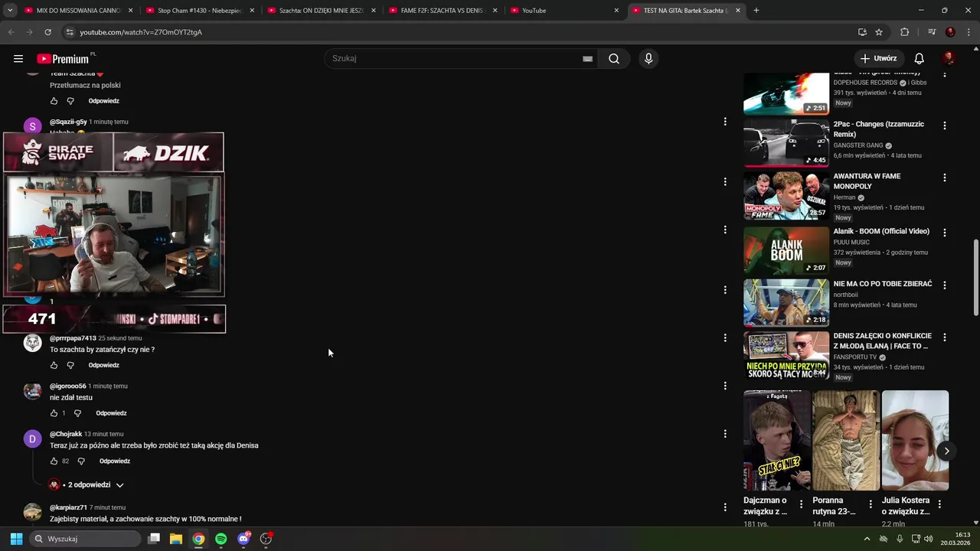Open @Sqazii-g5y's channel link

(x=68, y=122)
